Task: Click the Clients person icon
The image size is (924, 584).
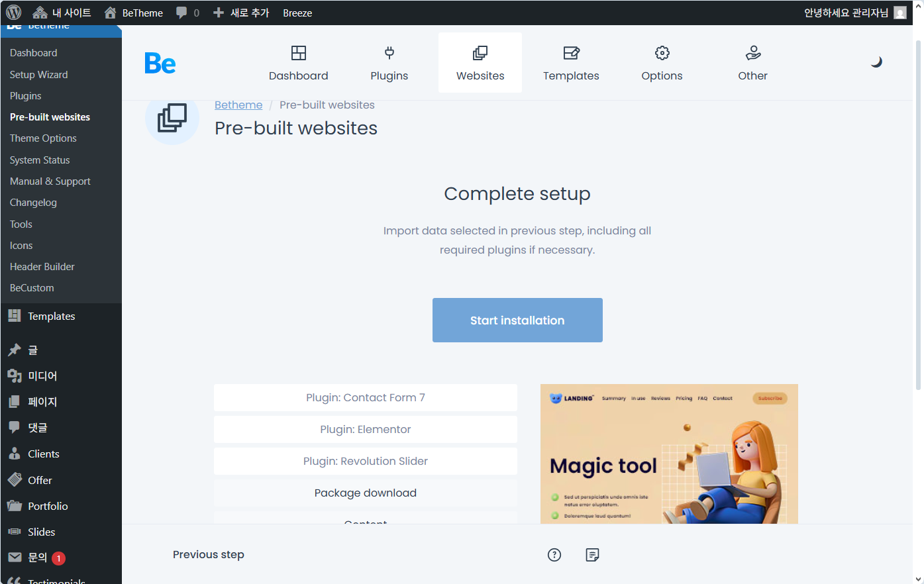Action: tap(15, 454)
